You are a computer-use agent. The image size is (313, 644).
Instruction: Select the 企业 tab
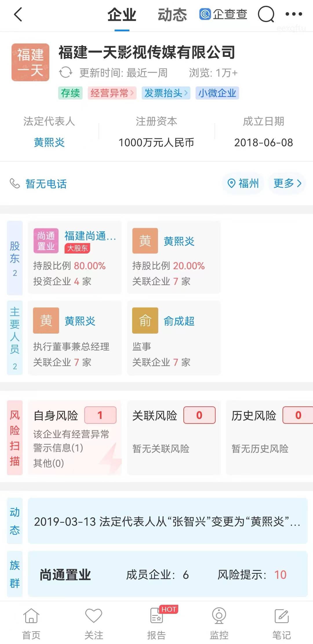coord(122,15)
